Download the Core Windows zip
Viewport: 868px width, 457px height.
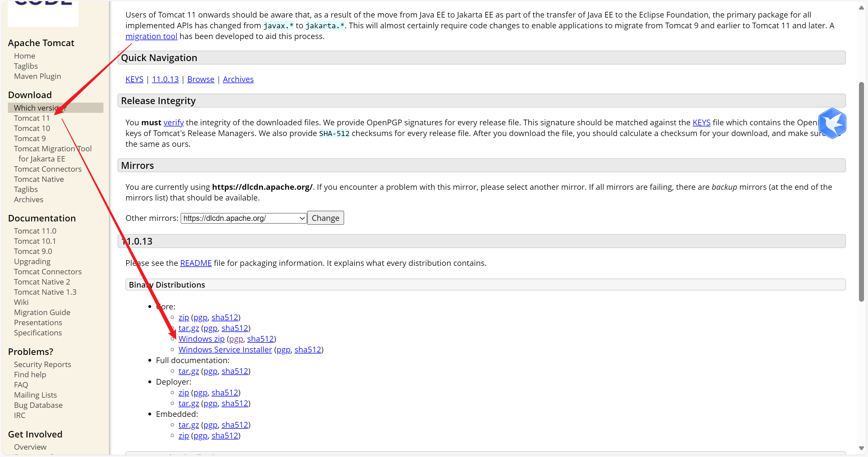[201, 339]
